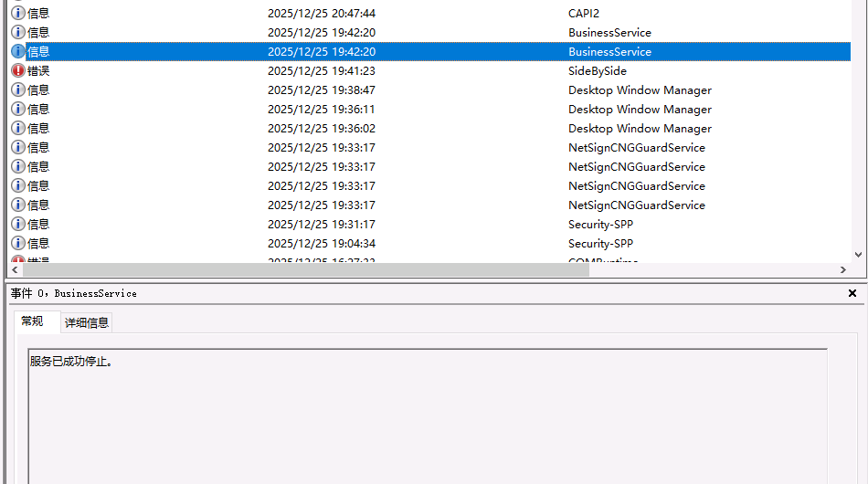The height and width of the screenshot is (484, 868).
Task: Click info icon of Security-SPP 19:04:34 event
Action: point(17,244)
